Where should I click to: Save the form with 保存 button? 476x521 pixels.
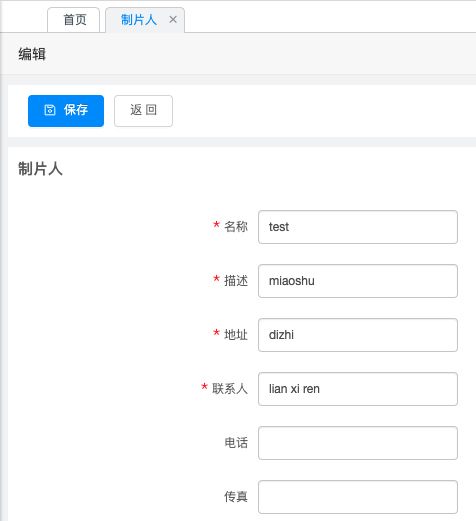pos(66,111)
